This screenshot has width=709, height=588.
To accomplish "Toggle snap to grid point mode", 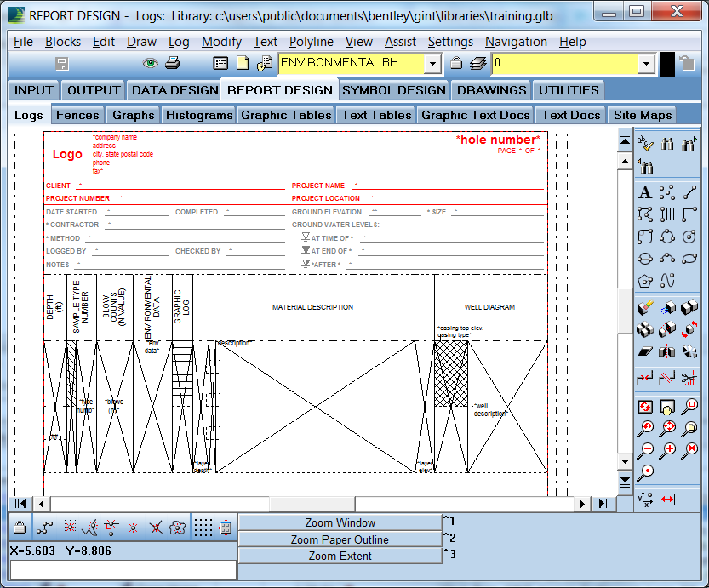I will point(69,528).
